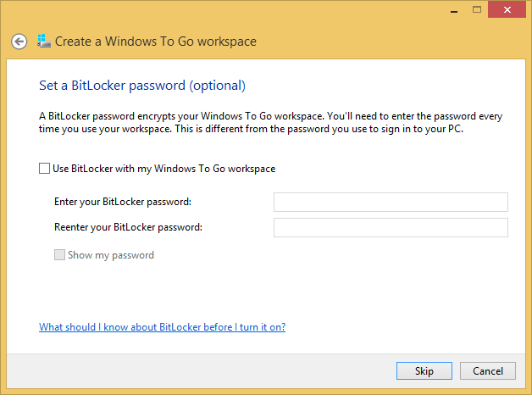Minimize the wizard window
Screen dimensions: 532x395
click(454, 10)
